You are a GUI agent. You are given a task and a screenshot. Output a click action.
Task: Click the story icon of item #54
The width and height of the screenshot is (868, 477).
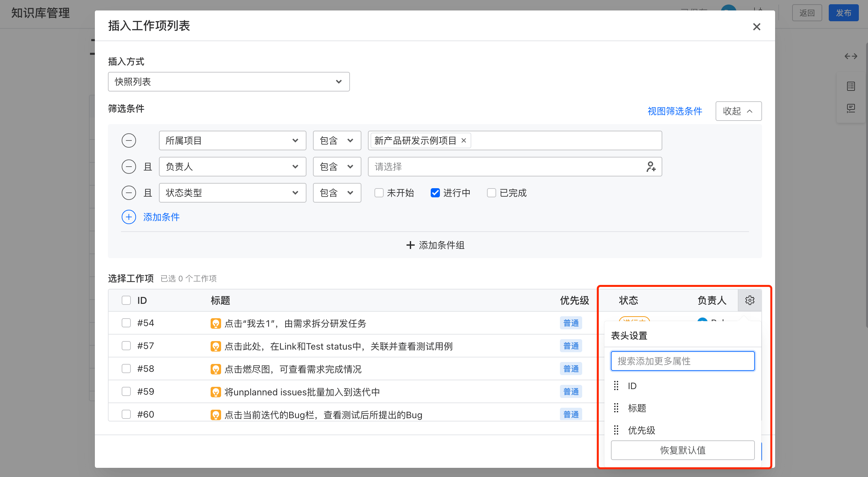(216, 323)
